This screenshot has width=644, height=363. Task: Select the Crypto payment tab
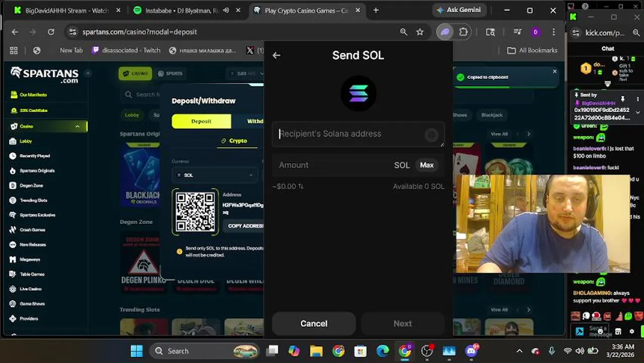tap(234, 141)
